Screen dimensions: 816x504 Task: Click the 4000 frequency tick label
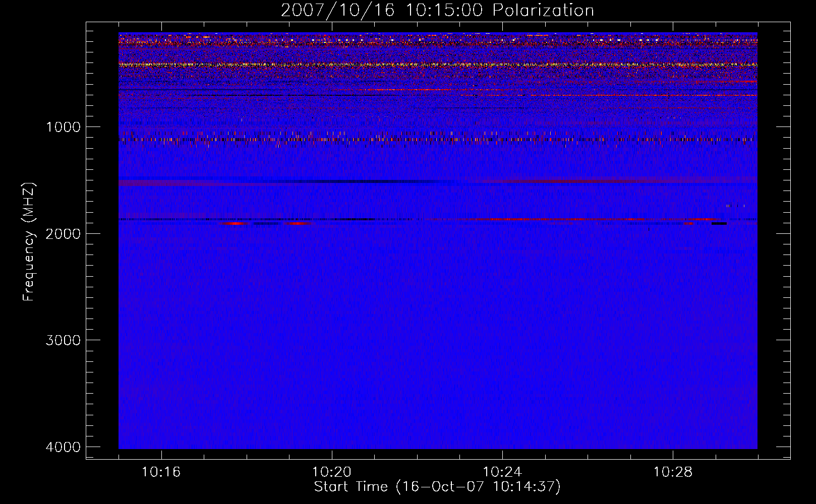[63, 447]
